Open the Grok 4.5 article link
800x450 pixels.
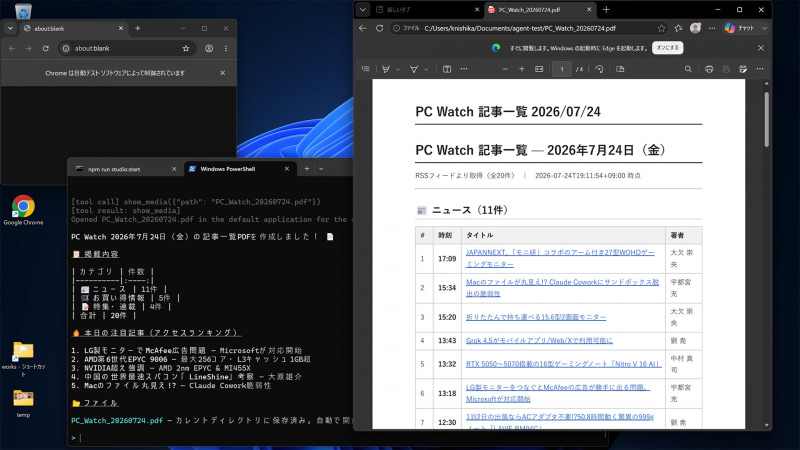[x=539, y=340]
